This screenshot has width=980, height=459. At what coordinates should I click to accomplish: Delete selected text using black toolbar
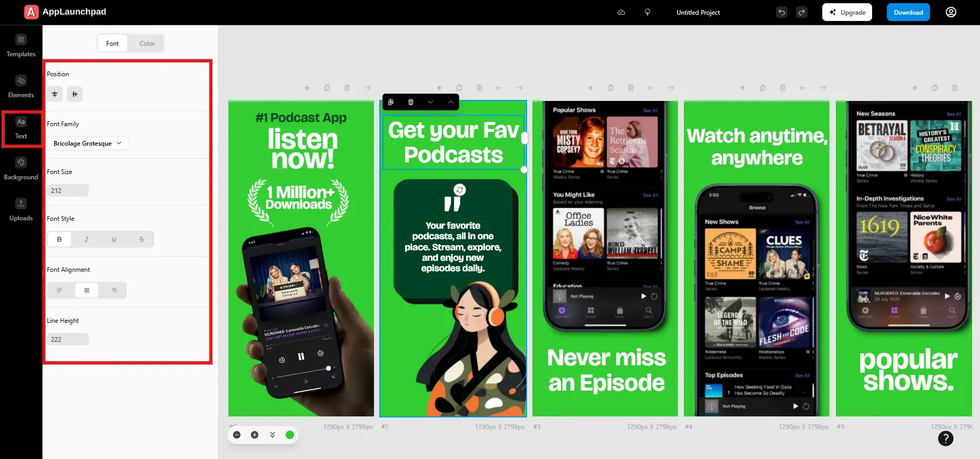(411, 102)
